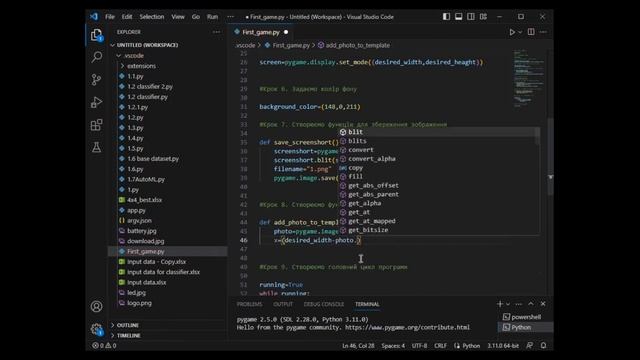Add a new terminal with plus icon
The image size is (640, 360).
500,304
